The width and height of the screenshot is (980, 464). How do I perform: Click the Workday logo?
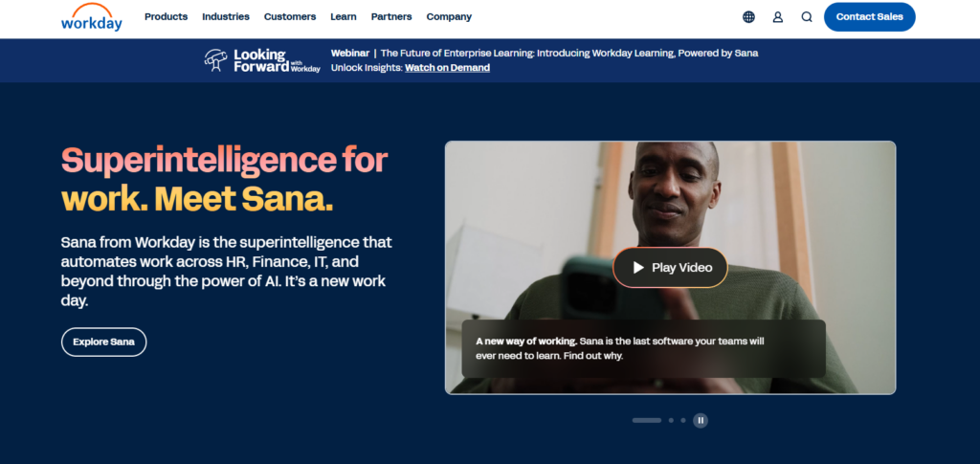click(x=91, y=17)
